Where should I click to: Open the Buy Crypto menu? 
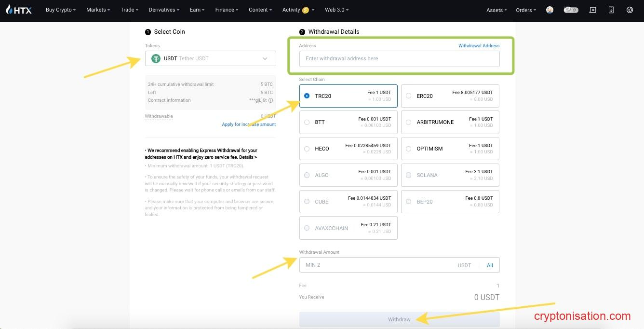[60, 10]
